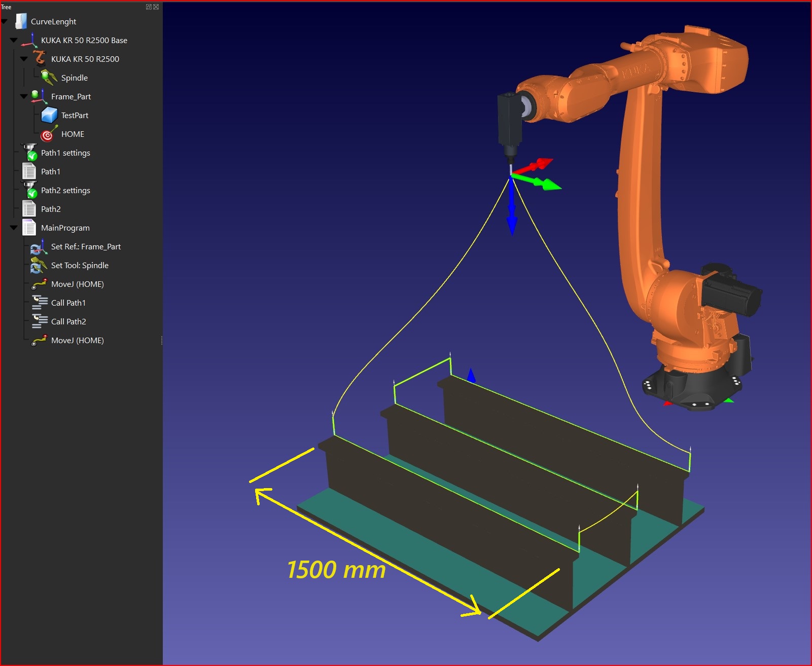This screenshot has height=666, width=812.
Task: Select Set Ref.: Frame_Part instruction
Action: (x=86, y=247)
